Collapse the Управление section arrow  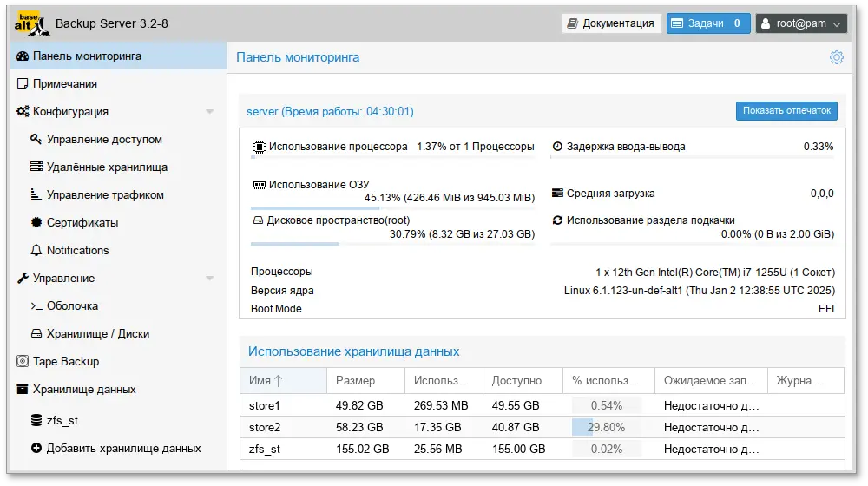(x=209, y=279)
